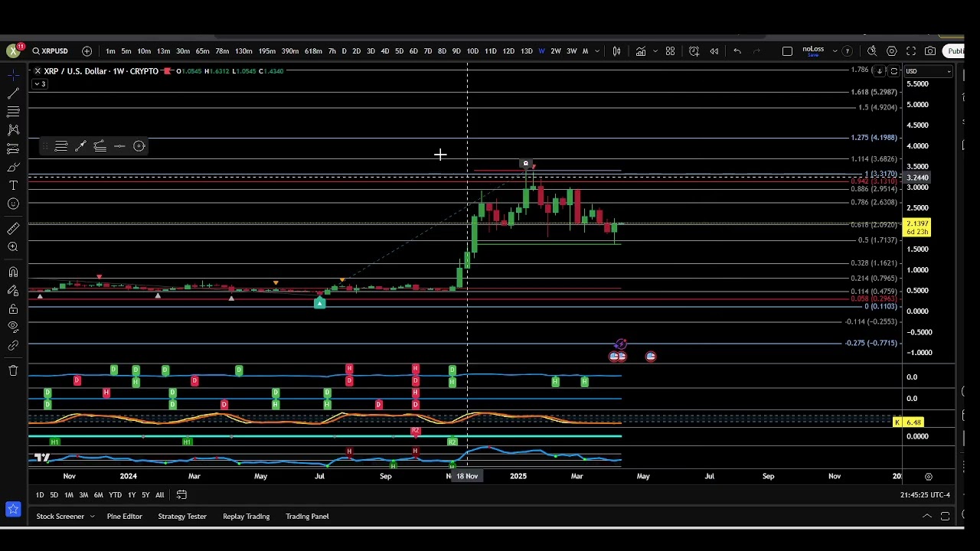
Task: Select the trend line drawing tool
Action: click(13, 93)
